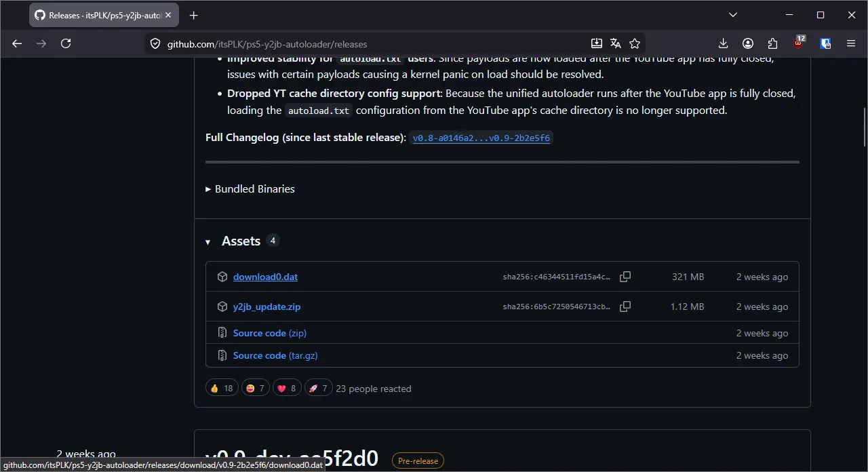Toggle heart reaction 8
Screen dimensions: 868x472
point(287,389)
